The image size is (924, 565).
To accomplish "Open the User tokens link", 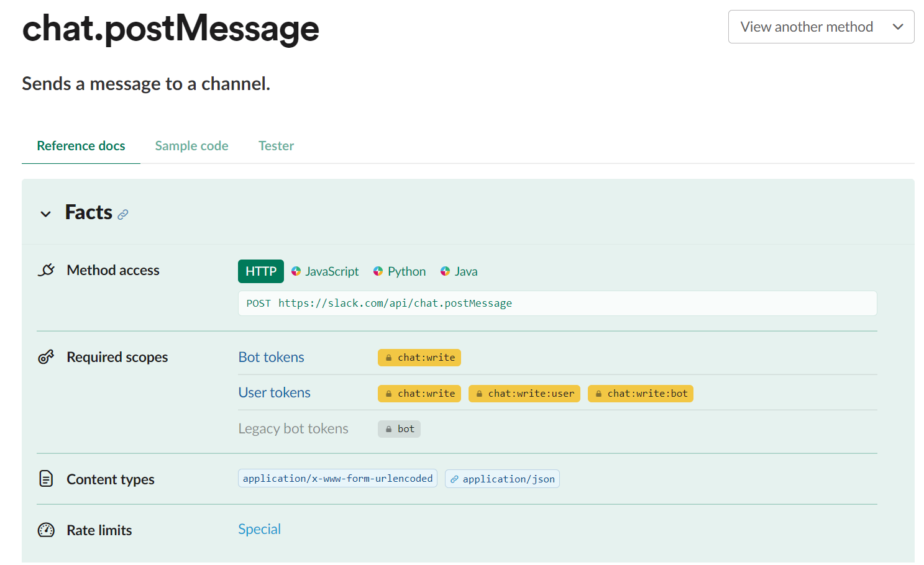I will [x=274, y=392].
